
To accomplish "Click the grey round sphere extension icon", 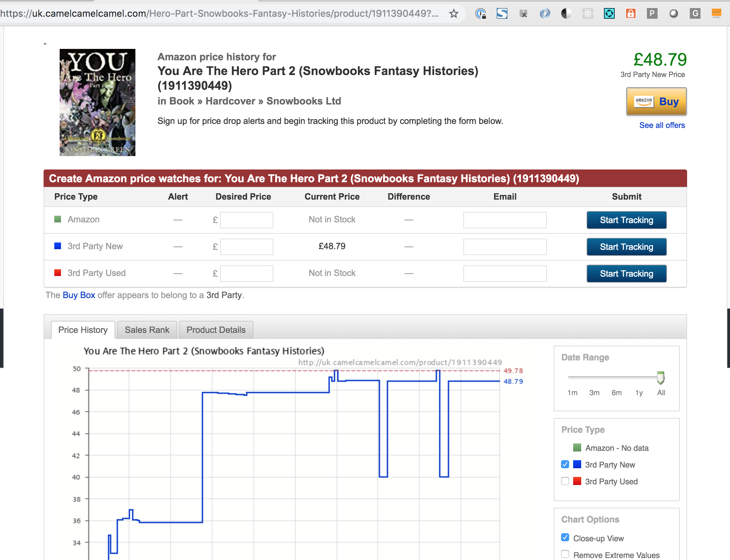I will [x=673, y=13].
